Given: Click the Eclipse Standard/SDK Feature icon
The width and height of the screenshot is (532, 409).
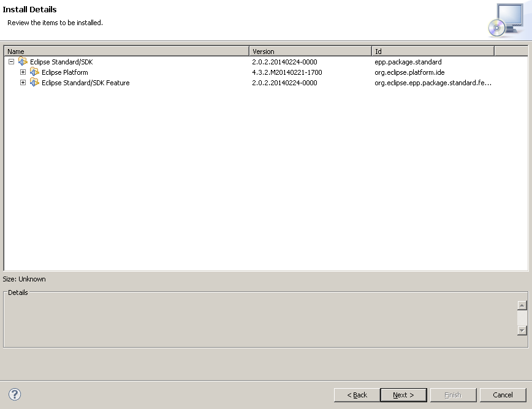Looking at the screenshot, I should [34, 82].
